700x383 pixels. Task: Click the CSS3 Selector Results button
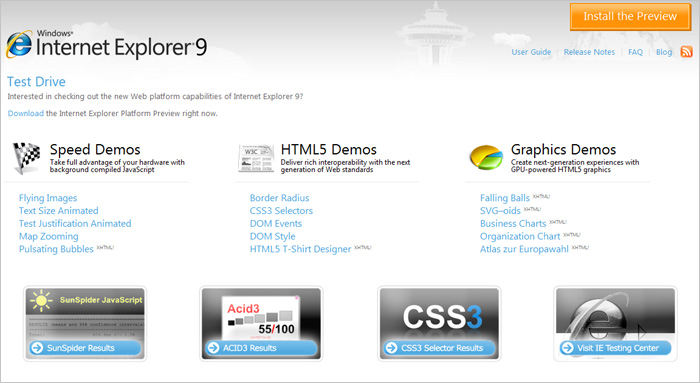tap(439, 348)
